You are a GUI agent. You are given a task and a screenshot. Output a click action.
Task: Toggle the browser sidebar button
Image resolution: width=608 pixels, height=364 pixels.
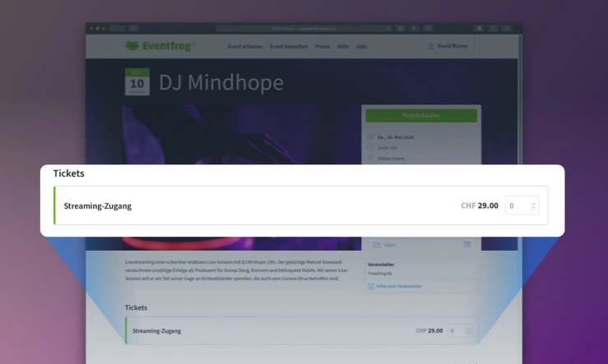click(x=134, y=28)
